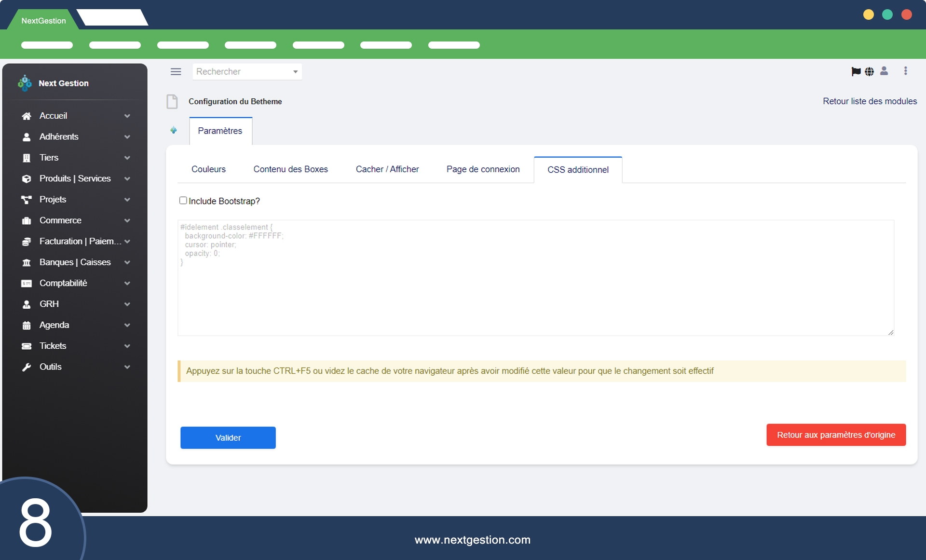Click the Accueil home icon

[27, 116]
